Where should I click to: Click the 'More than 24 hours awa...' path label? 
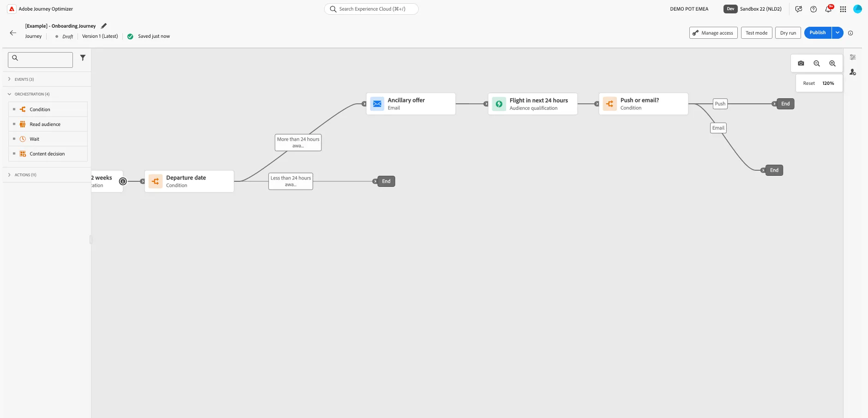[x=298, y=143]
